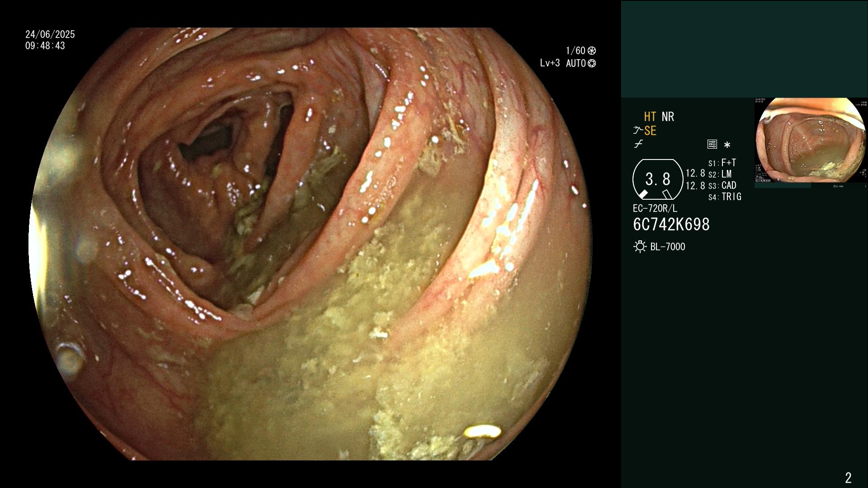Click the S4: TRIG switch assignment

[725, 197]
